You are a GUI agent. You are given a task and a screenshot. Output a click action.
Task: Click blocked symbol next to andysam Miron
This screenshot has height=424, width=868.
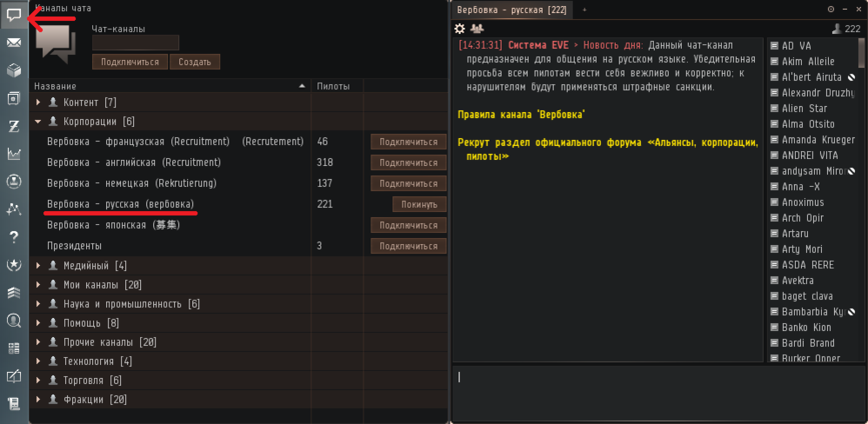click(x=851, y=171)
